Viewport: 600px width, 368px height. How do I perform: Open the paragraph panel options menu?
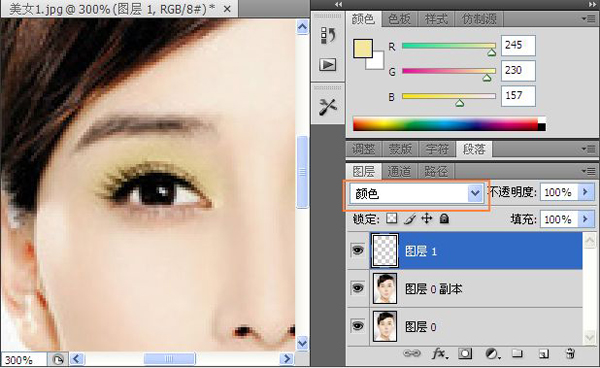click(x=588, y=149)
